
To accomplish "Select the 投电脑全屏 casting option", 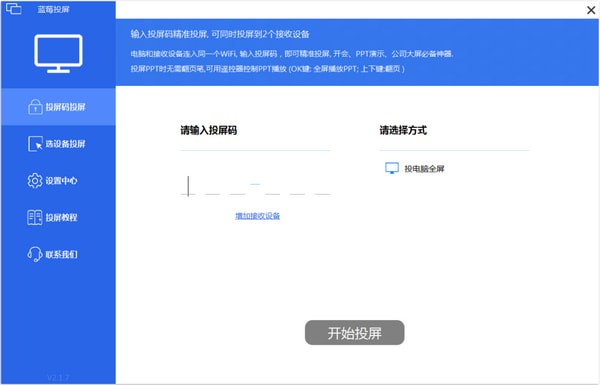I will pyautogui.click(x=415, y=168).
